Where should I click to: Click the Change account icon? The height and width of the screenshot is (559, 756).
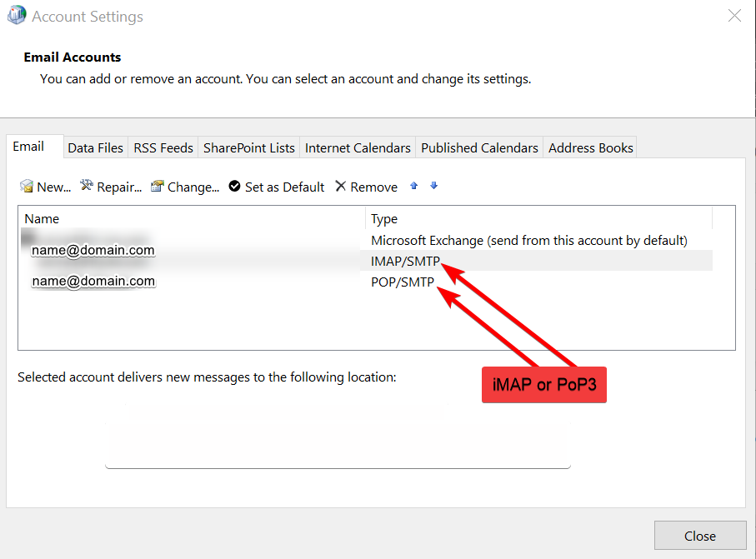pos(158,186)
